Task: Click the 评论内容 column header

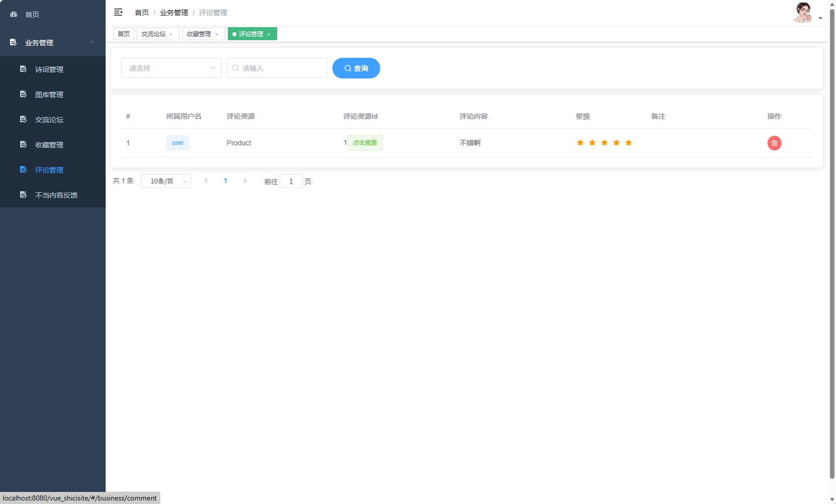Action: (x=473, y=116)
